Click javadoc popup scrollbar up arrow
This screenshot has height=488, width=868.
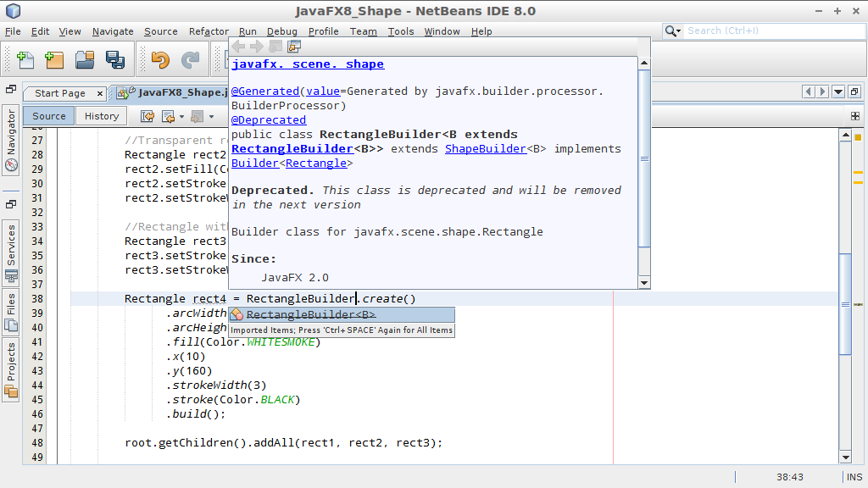click(x=644, y=63)
